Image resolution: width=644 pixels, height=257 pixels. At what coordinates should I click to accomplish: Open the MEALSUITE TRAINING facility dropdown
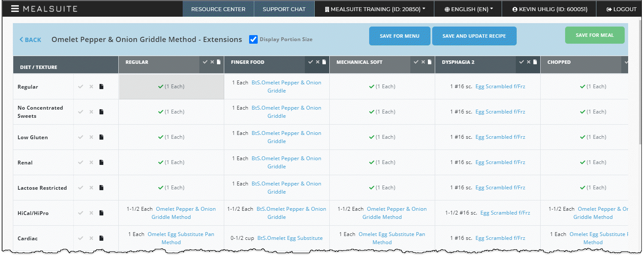[374, 9]
